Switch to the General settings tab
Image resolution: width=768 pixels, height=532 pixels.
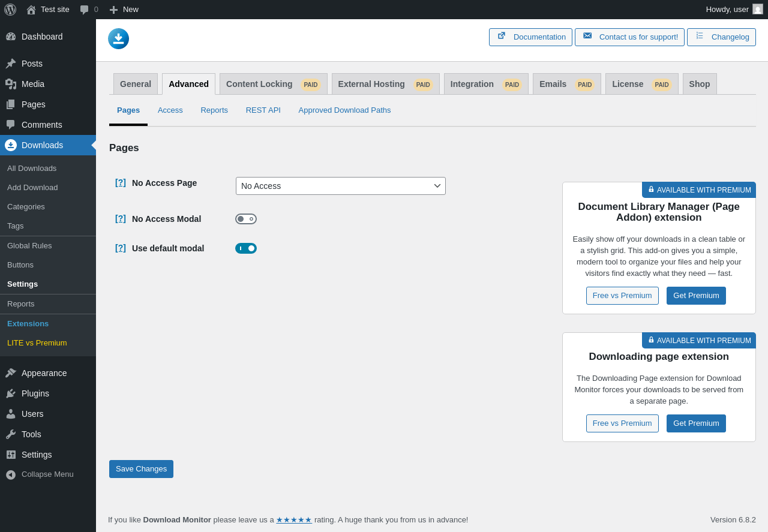tap(136, 84)
